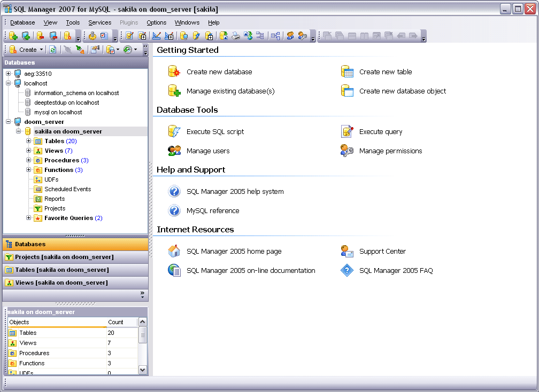The image size is (539, 392).
Task: Click the Manage existing database(s) link
Action: tap(221, 91)
